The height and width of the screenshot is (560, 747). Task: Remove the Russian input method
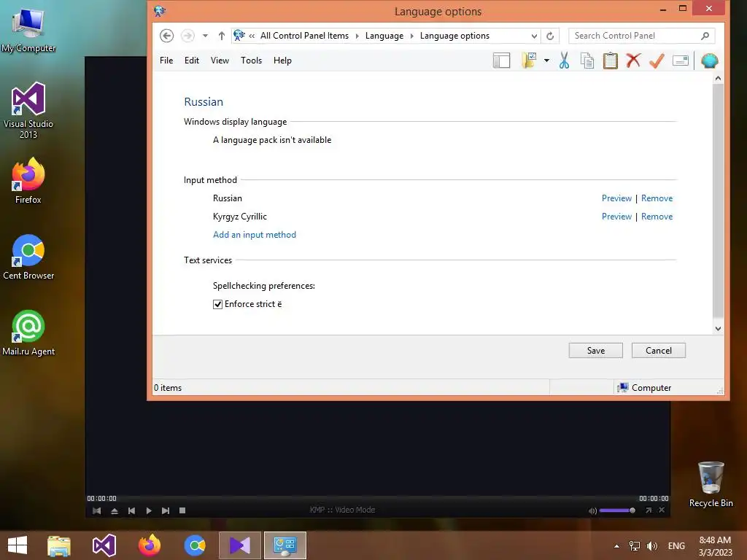[x=657, y=198]
